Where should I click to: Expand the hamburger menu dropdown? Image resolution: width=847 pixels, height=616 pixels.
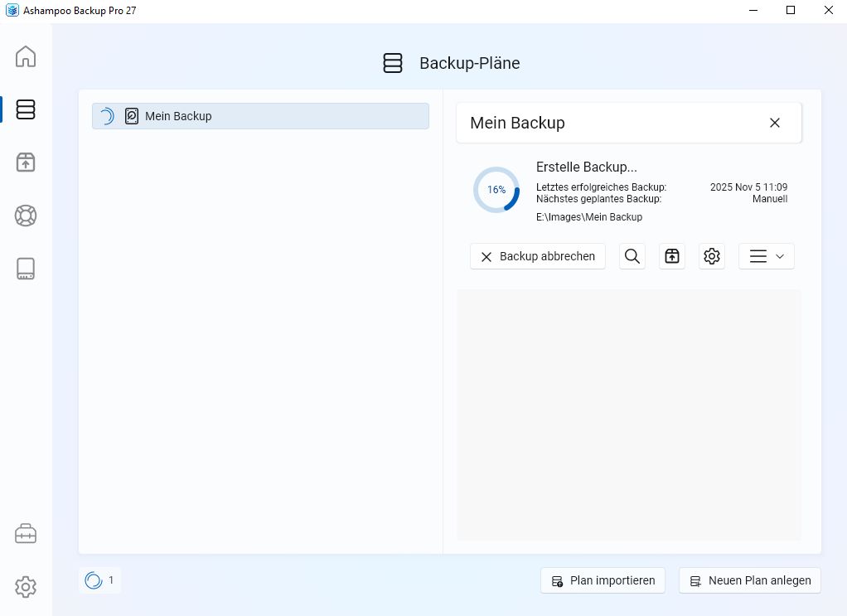(767, 256)
